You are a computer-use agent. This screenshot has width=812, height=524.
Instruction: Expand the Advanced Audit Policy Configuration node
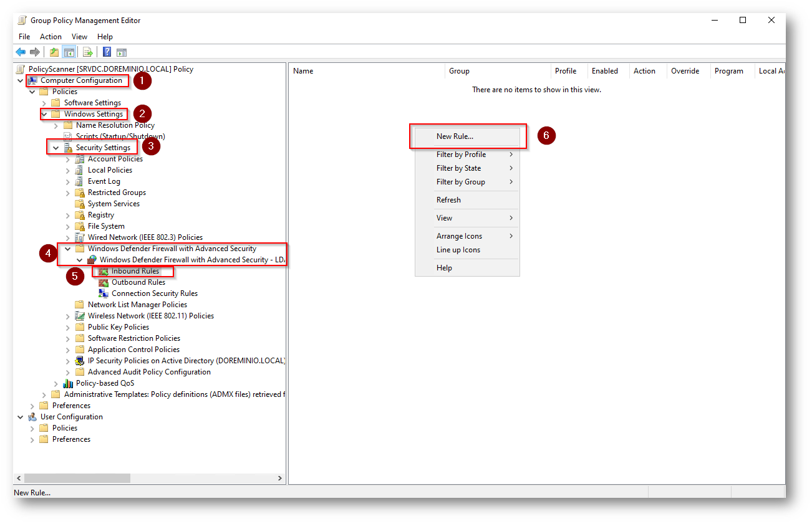tap(68, 372)
